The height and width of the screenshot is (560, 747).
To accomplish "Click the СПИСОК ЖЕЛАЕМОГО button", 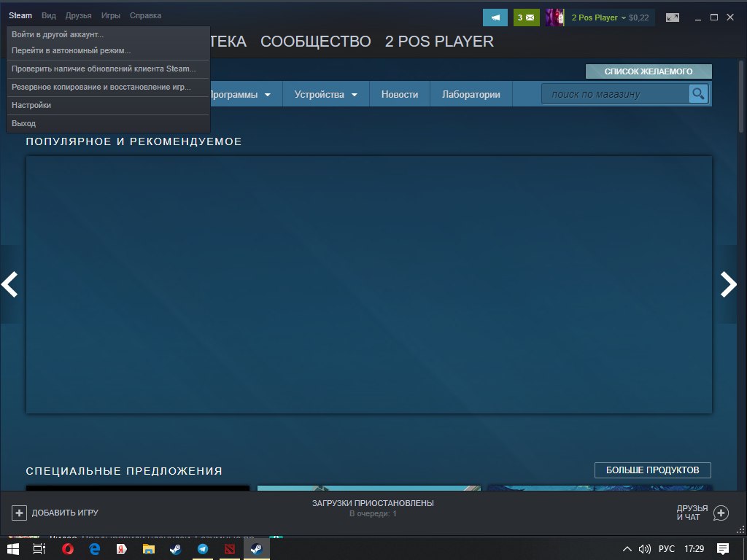I will point(649,71).
